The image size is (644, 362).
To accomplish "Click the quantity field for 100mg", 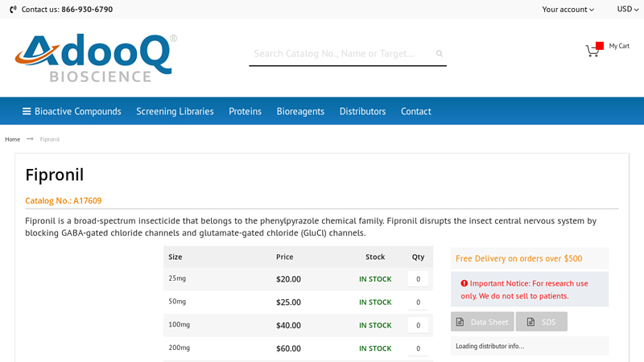I will click(418, 326).
